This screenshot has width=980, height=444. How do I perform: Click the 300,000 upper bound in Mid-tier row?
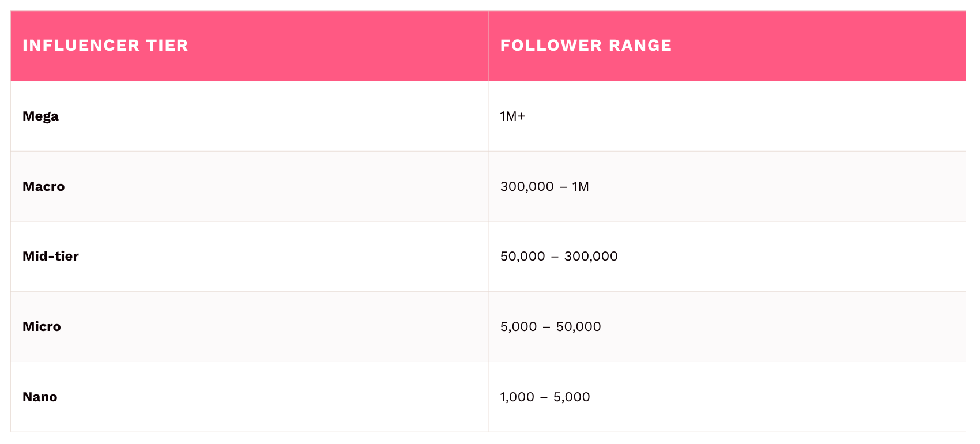pyautogui.click(x=591, y=256)
